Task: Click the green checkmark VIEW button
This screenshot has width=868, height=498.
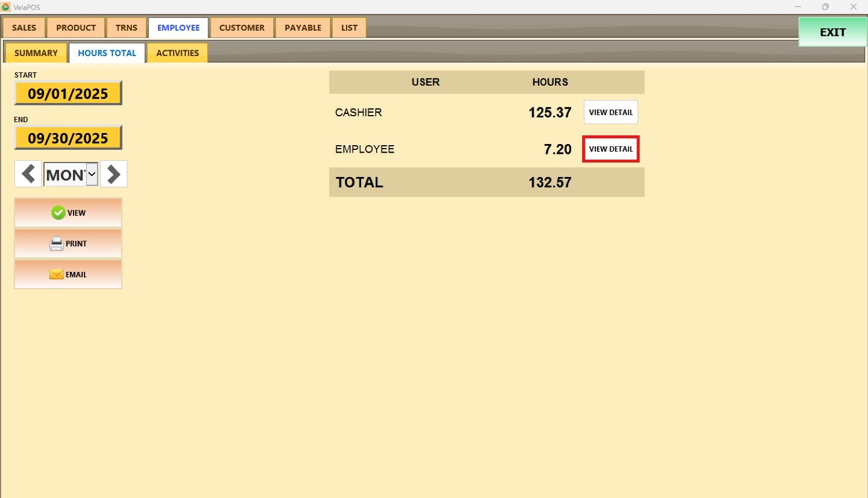Action: point(68,213)
